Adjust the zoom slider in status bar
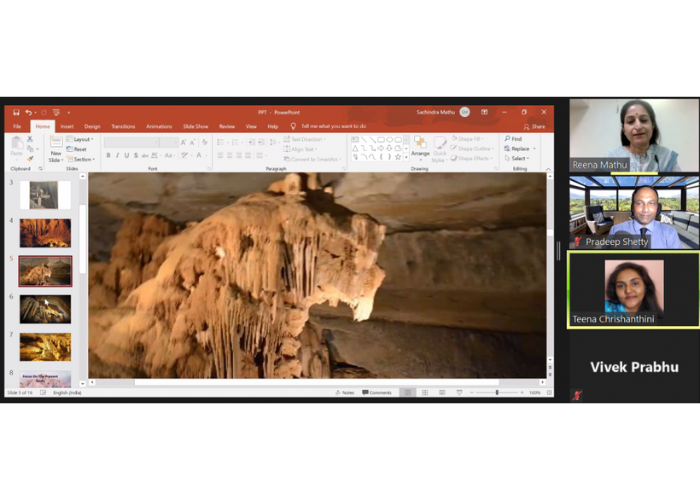This screenshot has height=500, width=700. pos(497,392)
